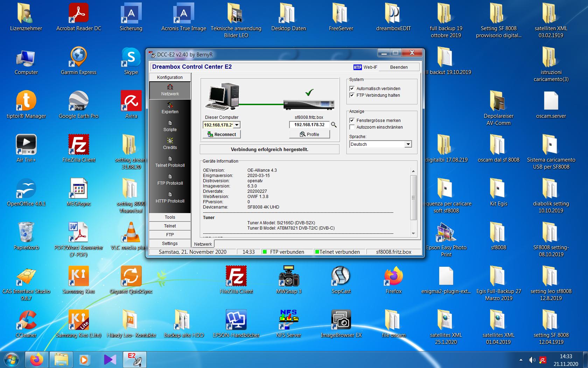This screenshot has width=588, height=368.
Task: Open the Experten section in sidebar
Action: (x=170, y=108)
